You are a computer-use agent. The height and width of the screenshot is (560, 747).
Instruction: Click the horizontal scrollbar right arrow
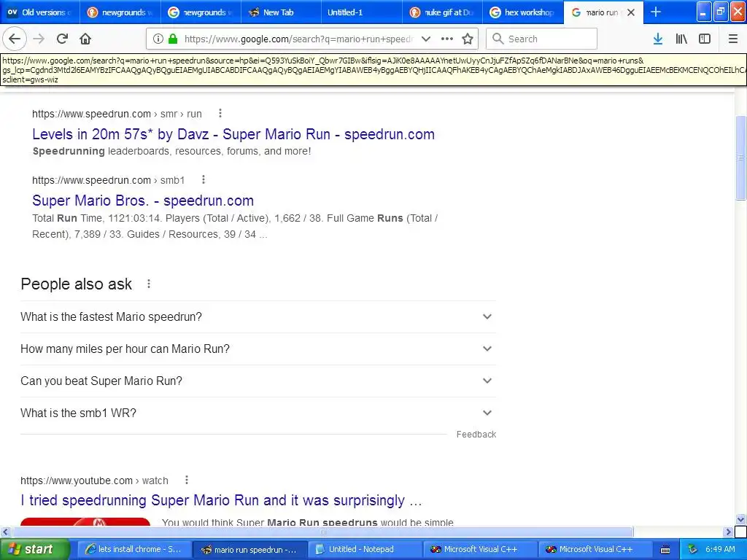pyautogui.click(x=728, y=532)
